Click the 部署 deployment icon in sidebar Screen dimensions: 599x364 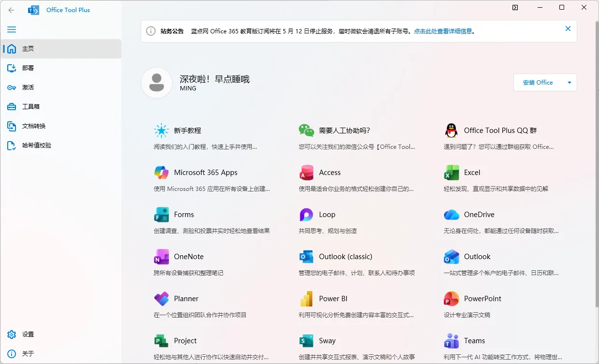click(x=12, y=68)
